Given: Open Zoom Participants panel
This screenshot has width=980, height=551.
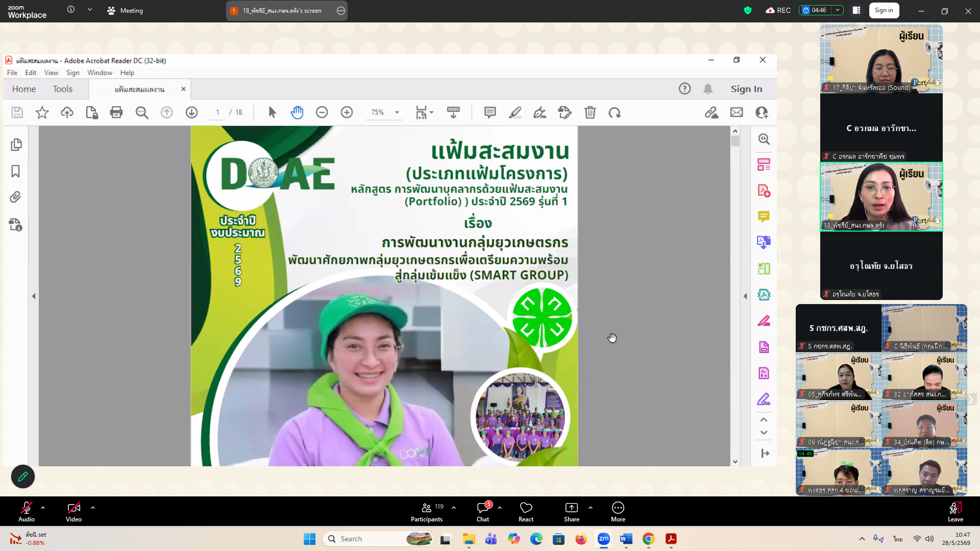Looking at the screenshot, I should pyautogui.click(x=427, y=511).
